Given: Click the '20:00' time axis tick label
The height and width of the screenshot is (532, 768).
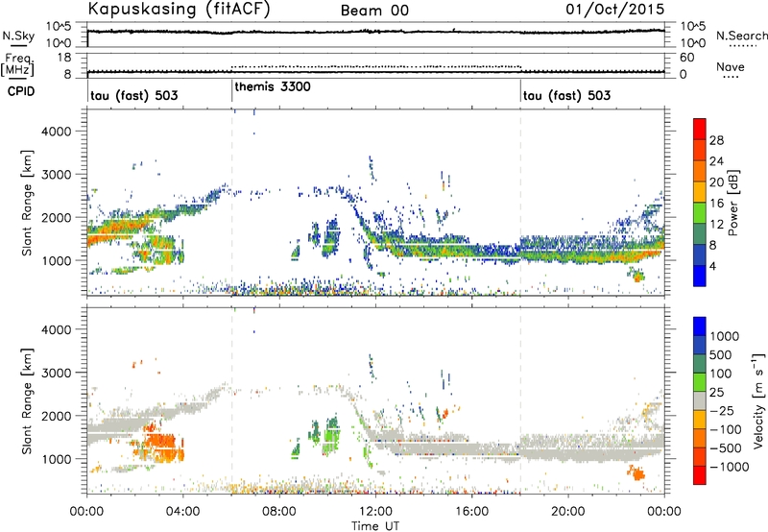Looking at the screenshot, I should click(x=568, y=512).
